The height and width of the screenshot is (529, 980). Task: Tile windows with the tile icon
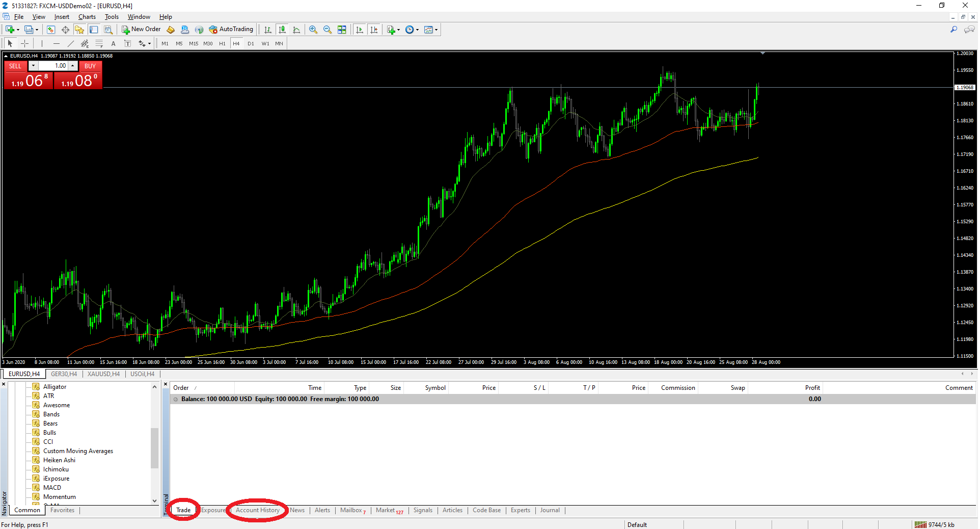click(342, 30)
